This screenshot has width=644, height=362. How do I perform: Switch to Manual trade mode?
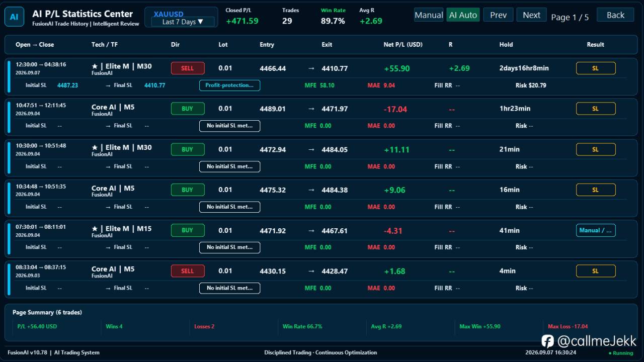point(429,15)
